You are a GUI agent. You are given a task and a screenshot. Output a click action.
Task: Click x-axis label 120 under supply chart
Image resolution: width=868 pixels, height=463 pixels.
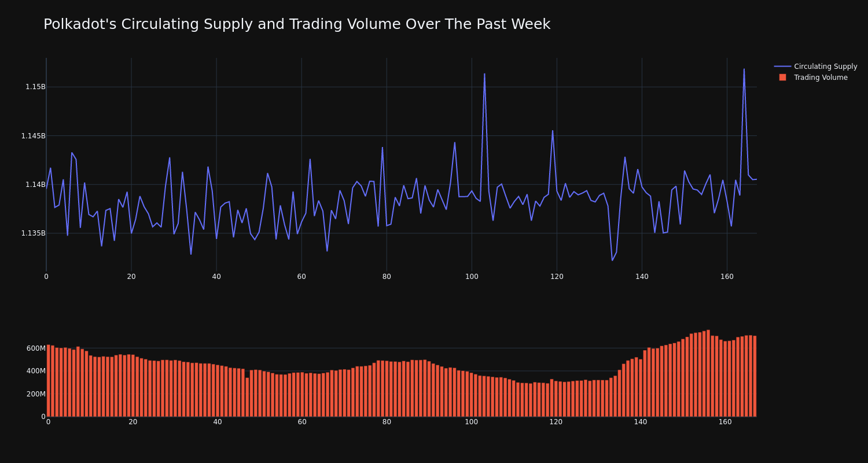[x=557, y=277]
